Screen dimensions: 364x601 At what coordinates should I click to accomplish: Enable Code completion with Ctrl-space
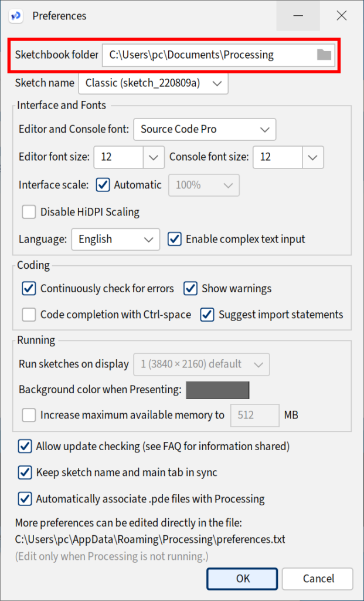[29, 315]
